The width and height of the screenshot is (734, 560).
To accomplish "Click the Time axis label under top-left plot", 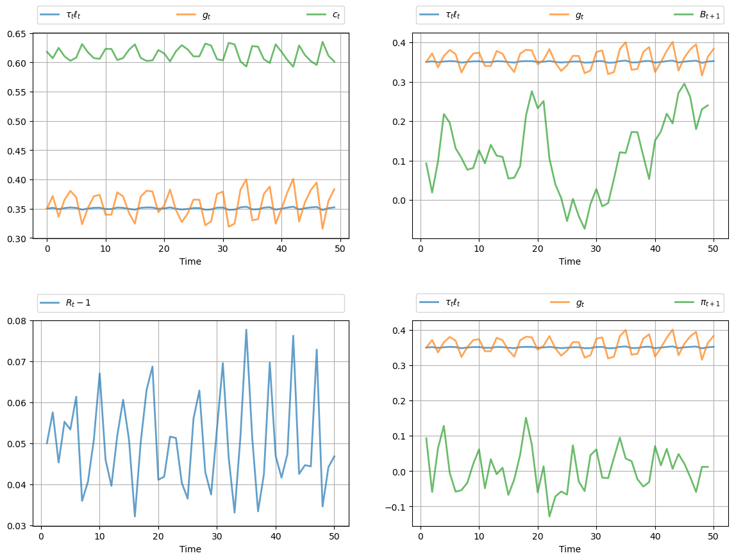I will coord(190,261).
